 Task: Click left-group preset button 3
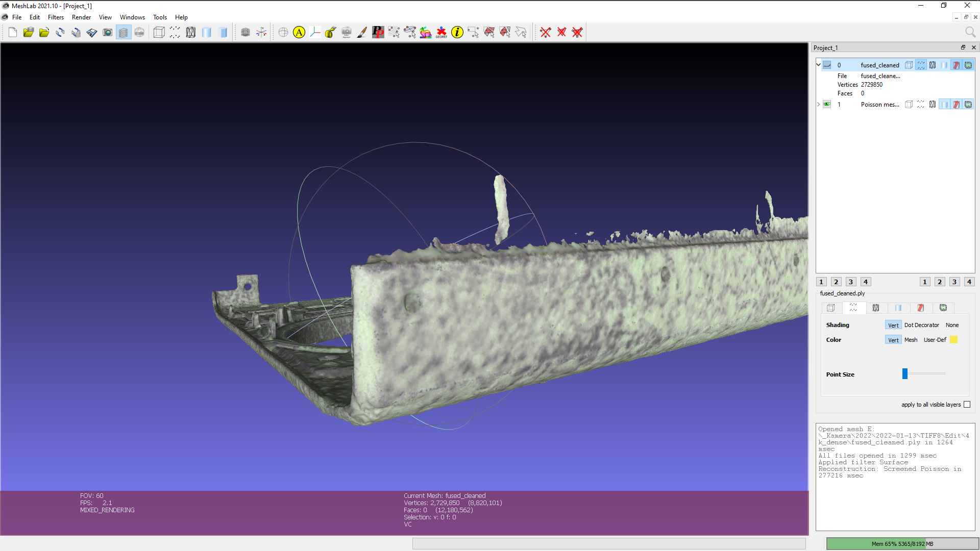[851, 282]
